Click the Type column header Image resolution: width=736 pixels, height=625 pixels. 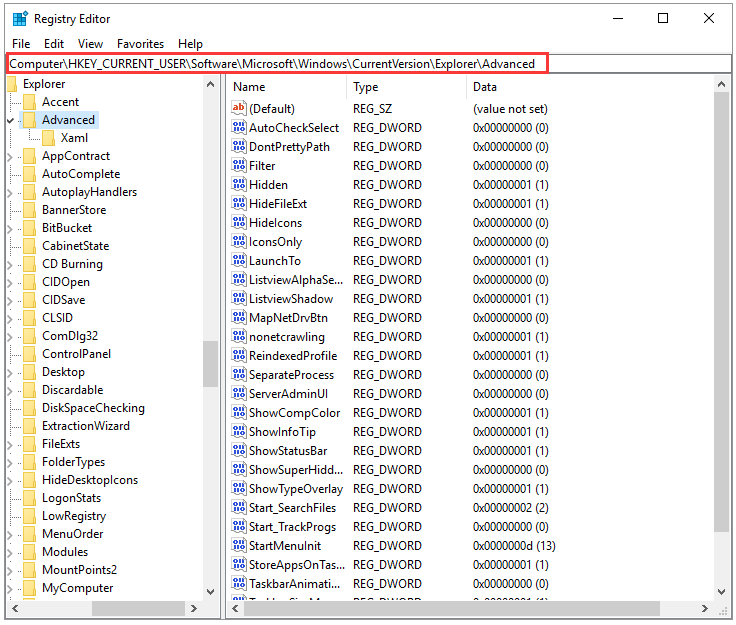tap(405, 87)
